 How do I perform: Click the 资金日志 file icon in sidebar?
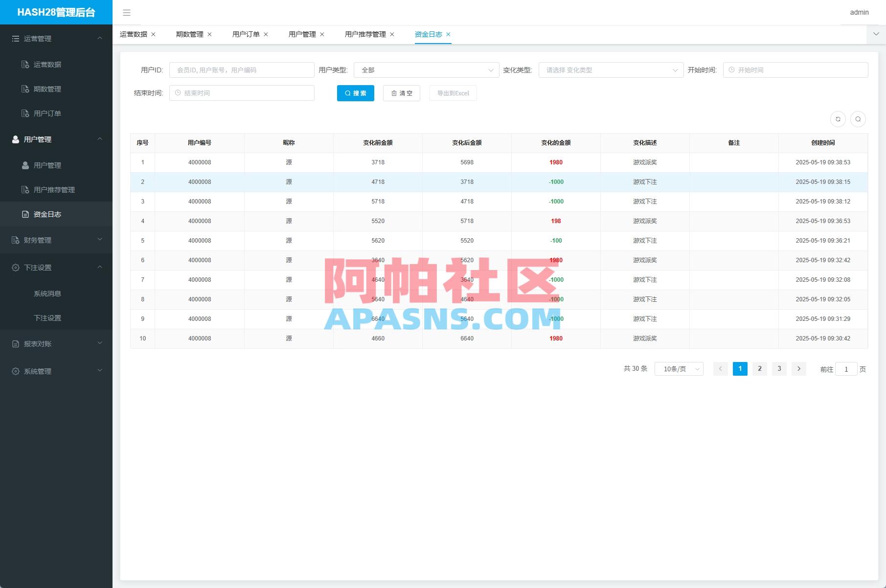tap(24, 214)
